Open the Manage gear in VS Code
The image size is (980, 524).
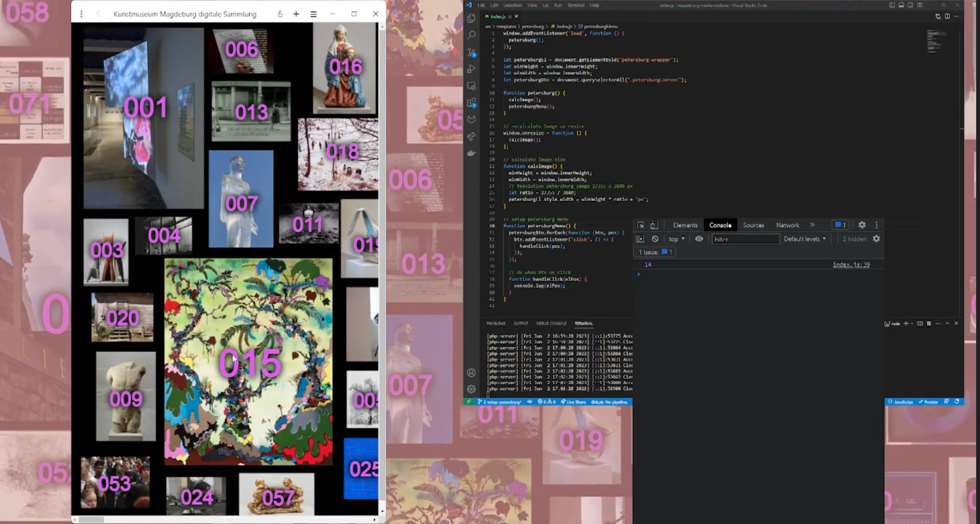point(472,389)
